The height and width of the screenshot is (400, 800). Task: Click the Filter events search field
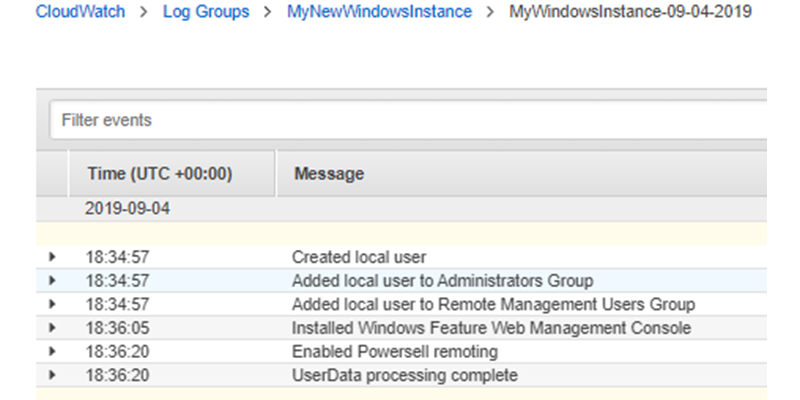408,120
